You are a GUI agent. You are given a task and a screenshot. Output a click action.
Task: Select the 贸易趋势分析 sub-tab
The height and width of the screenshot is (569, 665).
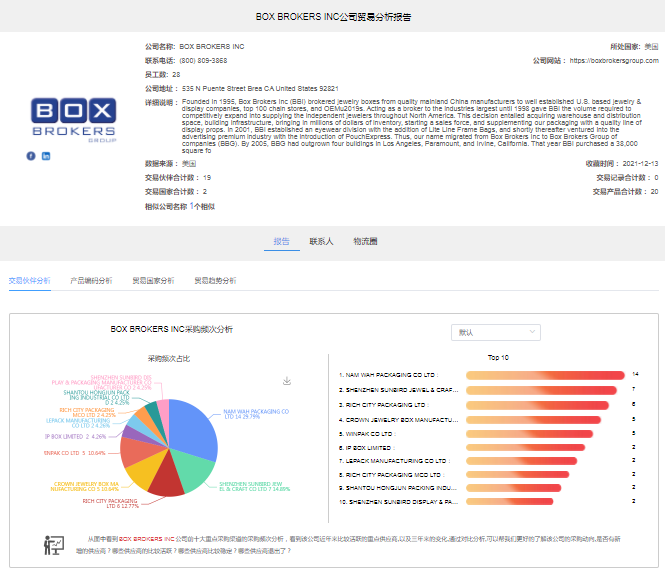(215, 280)
